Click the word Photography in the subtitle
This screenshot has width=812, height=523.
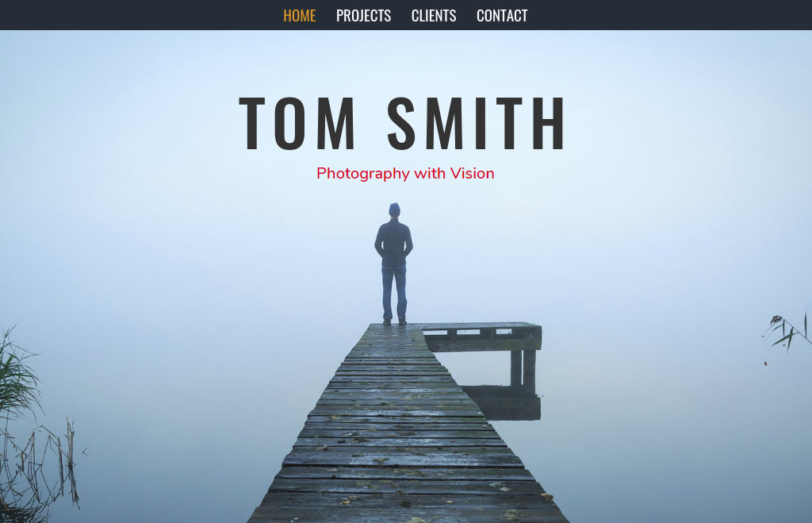[363, 174]
